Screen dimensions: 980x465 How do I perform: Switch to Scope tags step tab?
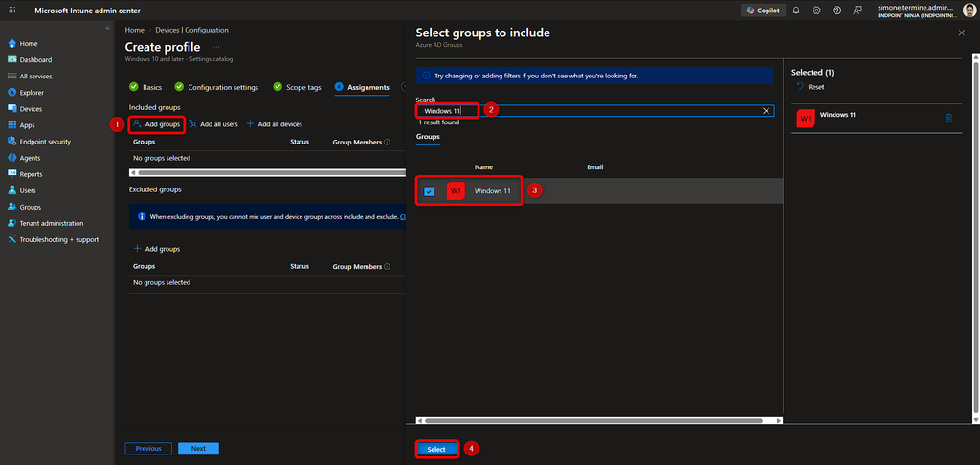click(x=297, y=87)
